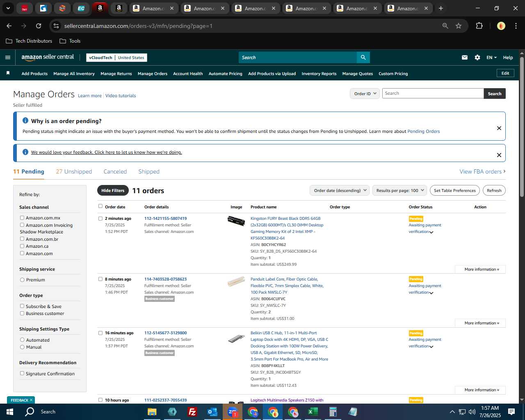The height and width of the screenshot is (420, 525).
Task: Open the Zoom app in the taskbar
Action: (x=233, y=412)
